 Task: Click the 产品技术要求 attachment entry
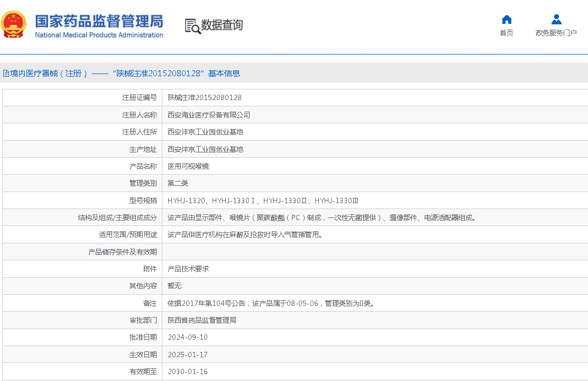coord(188,269)
